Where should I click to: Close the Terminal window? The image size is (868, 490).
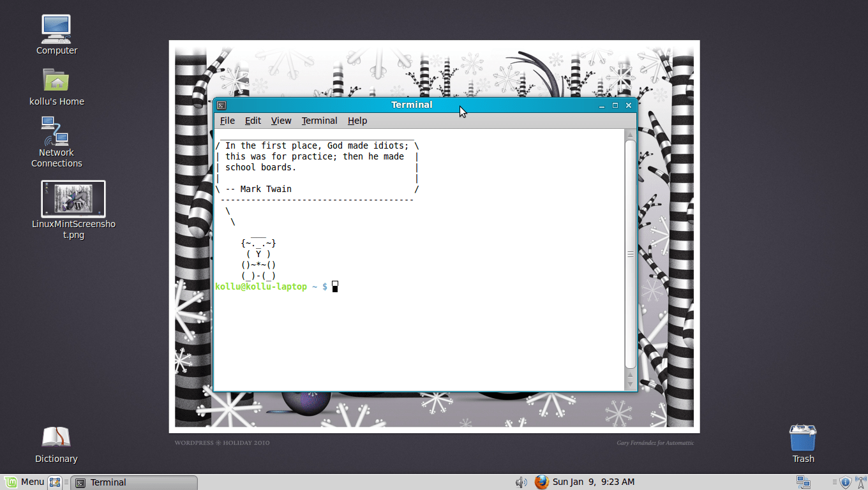point(629,105)
